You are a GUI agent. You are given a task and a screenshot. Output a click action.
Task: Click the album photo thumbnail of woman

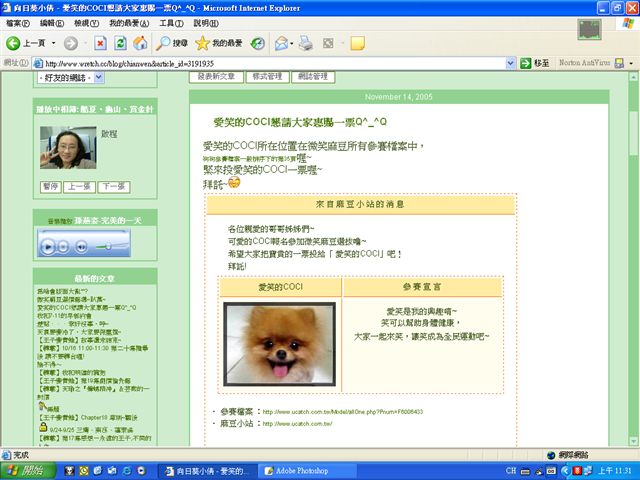coord(68,147)
